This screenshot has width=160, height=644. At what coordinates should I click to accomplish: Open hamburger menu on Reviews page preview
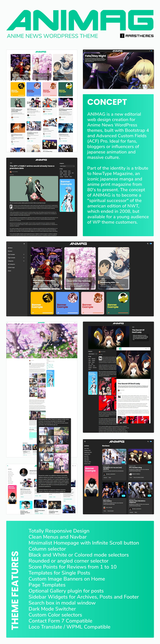(85, 441)
